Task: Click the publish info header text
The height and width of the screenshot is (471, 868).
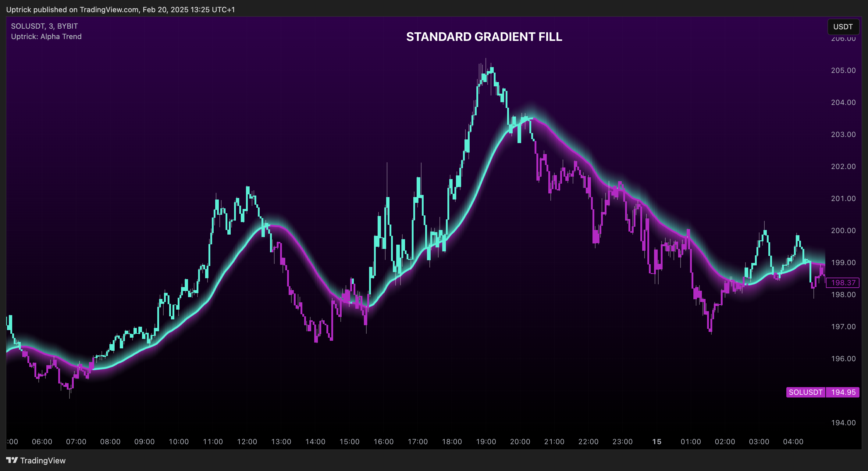Action: [120, 9]
